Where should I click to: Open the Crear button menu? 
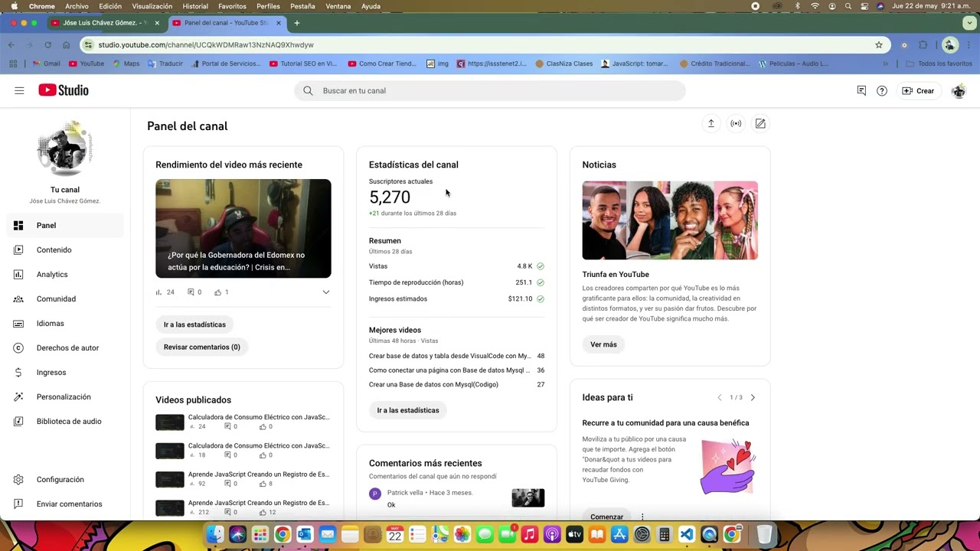pos(918,90)
